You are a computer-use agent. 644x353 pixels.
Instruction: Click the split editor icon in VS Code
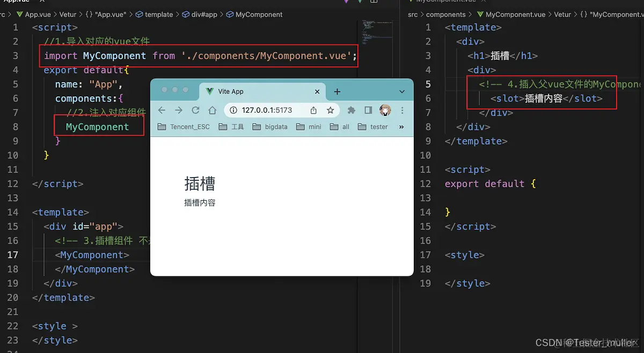coord(374,3)
